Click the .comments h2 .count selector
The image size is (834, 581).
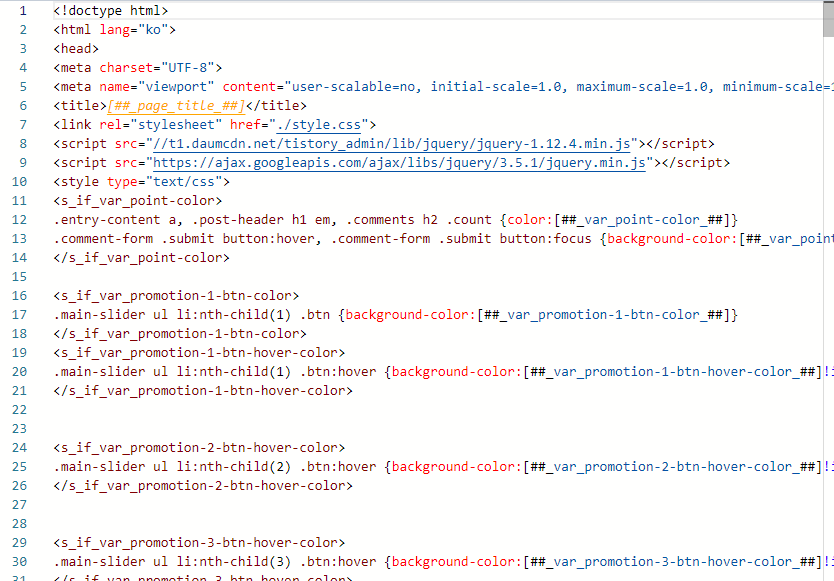(x=419, y=220)
